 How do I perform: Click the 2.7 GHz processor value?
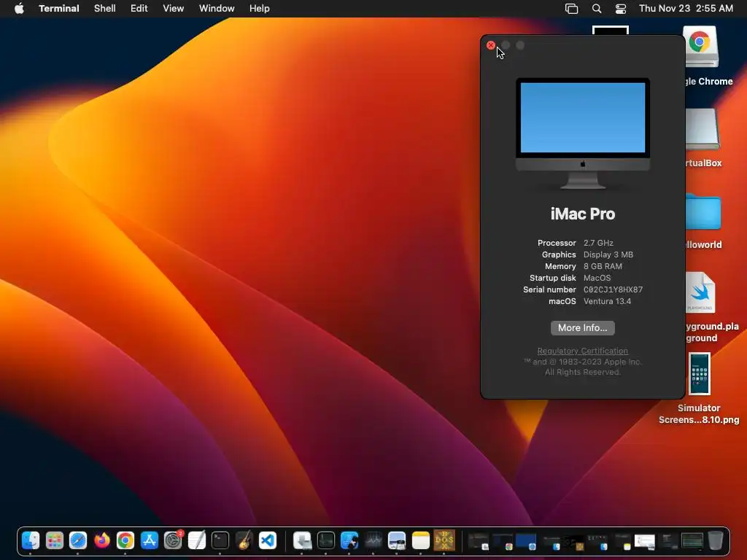point(598,243)
